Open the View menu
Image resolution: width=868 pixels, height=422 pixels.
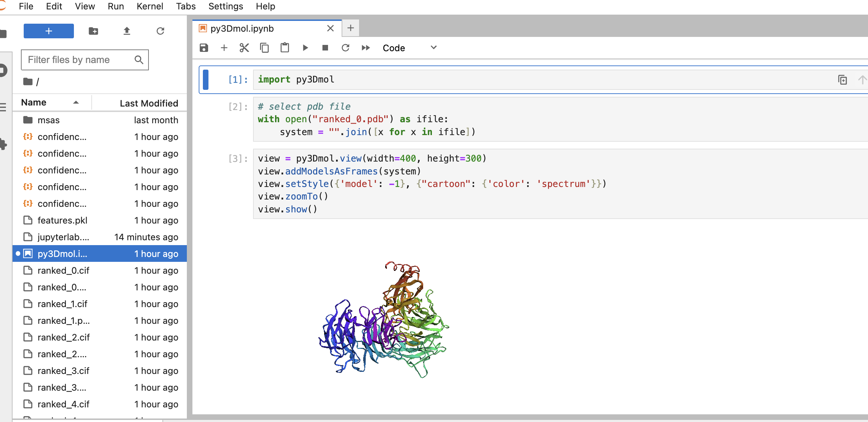coord(85,6)
